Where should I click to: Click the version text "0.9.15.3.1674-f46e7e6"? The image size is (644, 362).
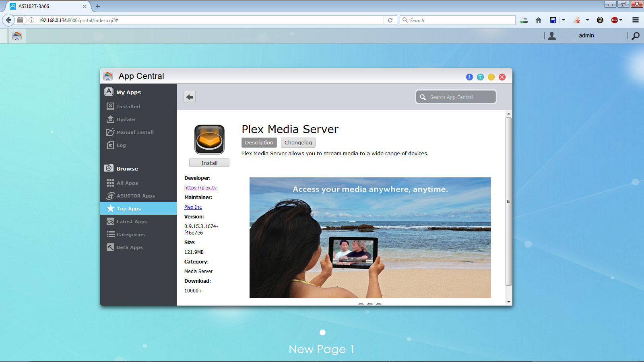201,230
